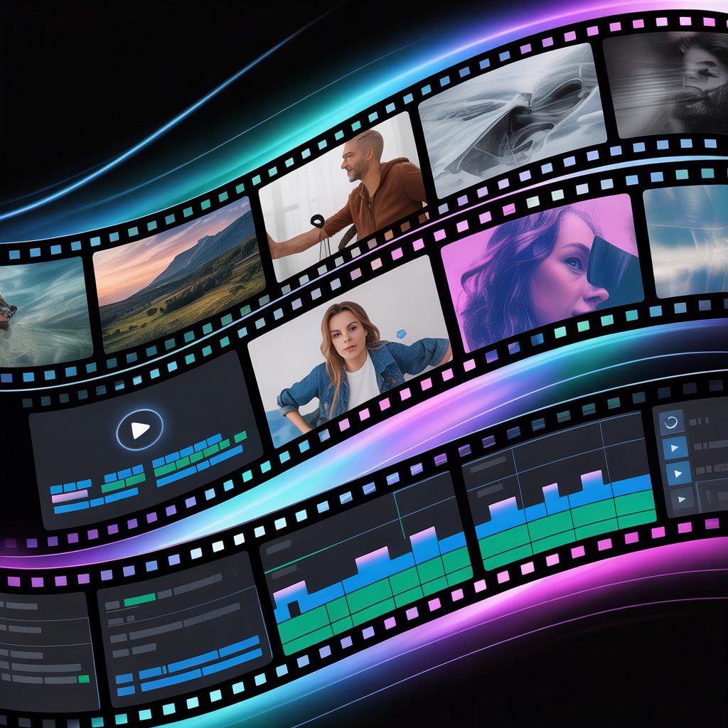Click the pink clip segment in the mini timeline
Screen dimensions: 728x728
pos(71,496)
